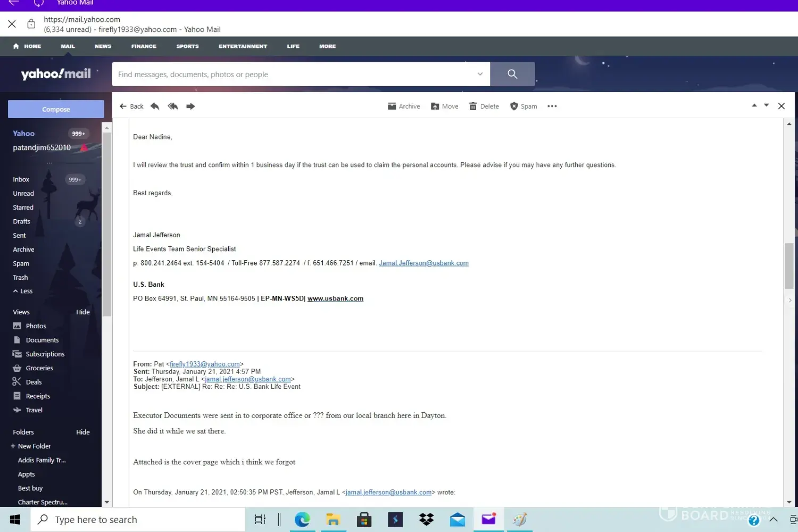Image resolution: width=798 pixels, height=532 pixels.
Task: Select the Yahoo account in sidebar
Action: click(24, 134)
